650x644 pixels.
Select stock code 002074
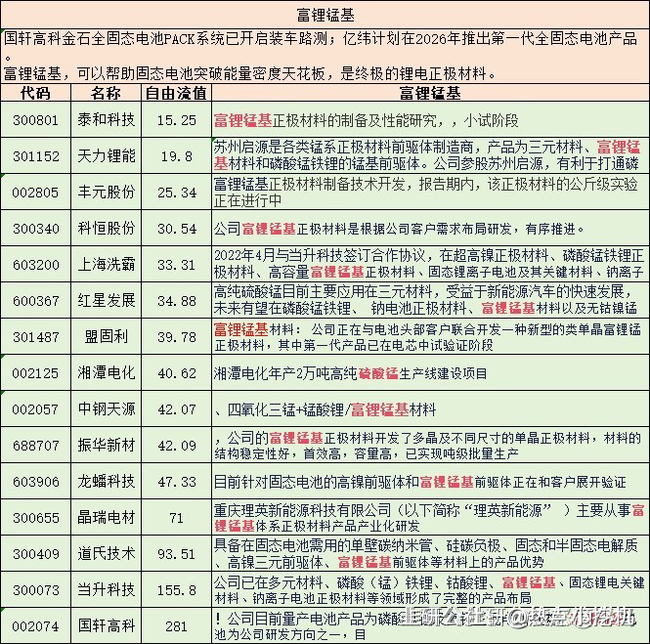click(35, 625)
